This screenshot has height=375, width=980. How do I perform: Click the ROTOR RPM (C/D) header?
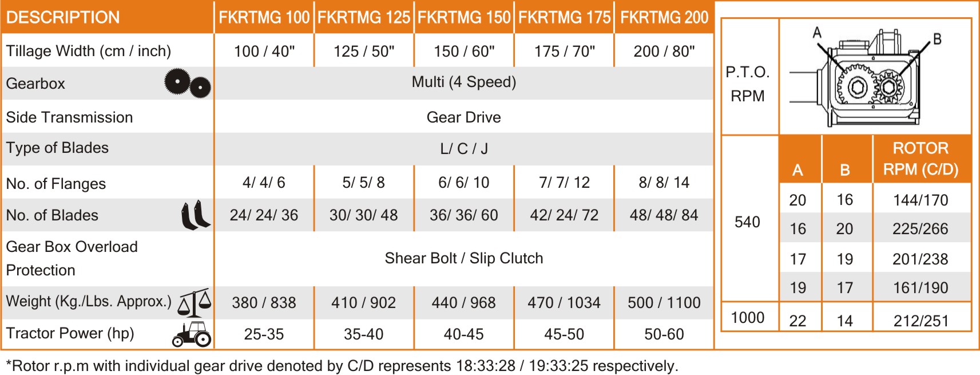(x=921, y=159)
